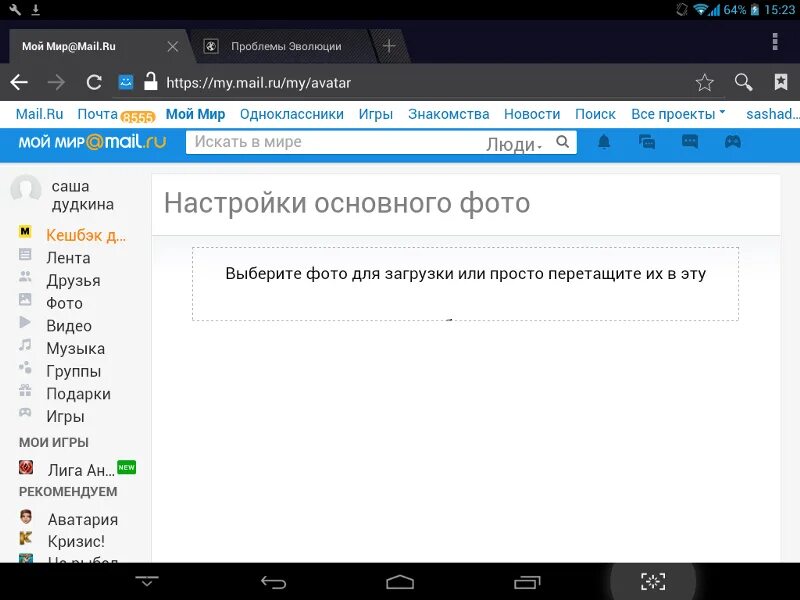Open the bookmarks list icon

(781, 82)
